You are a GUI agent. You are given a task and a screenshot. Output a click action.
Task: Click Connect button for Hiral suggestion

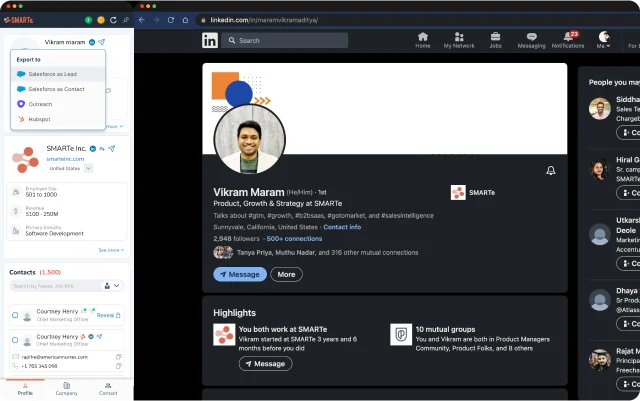pos(629,193)
